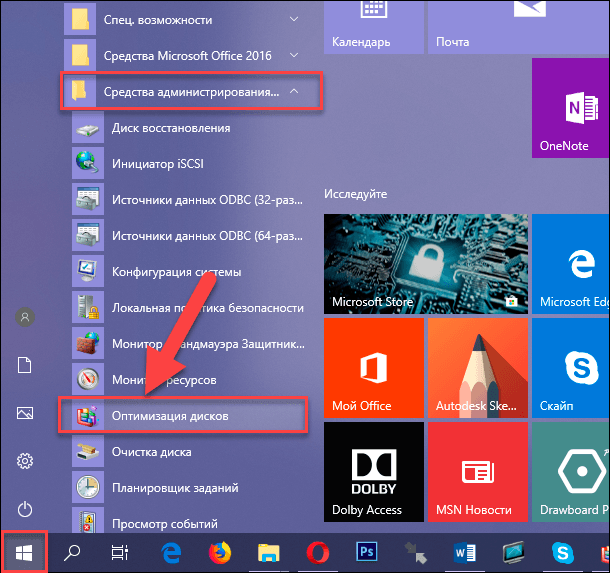Open Skype from the taskbar
This screenshot has height=573, width=610.
(x=563, y=553)
